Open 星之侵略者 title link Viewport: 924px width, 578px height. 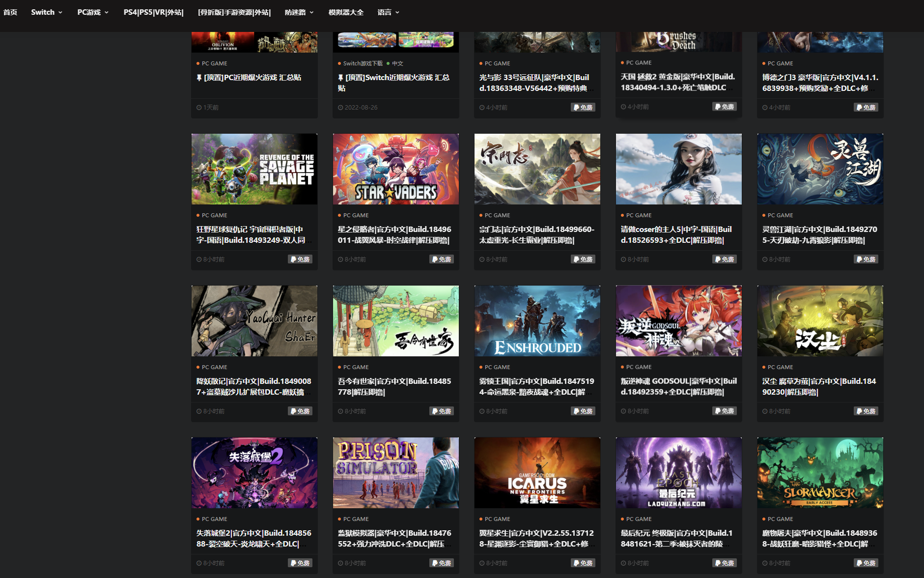[x=394, y=234]
